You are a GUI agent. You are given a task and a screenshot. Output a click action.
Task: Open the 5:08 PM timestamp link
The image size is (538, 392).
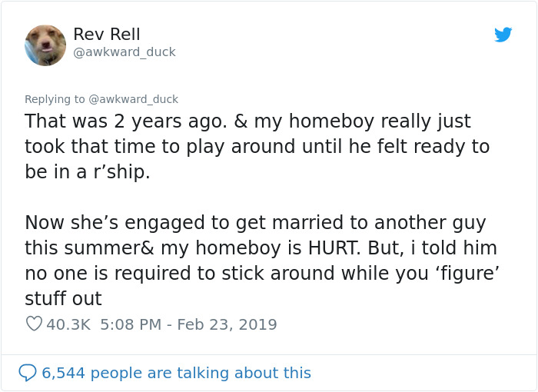129,324
